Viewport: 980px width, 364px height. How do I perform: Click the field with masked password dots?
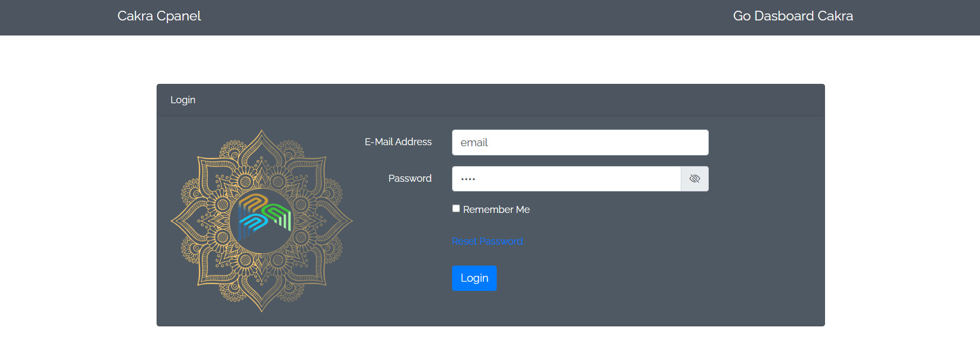(566, 179)
